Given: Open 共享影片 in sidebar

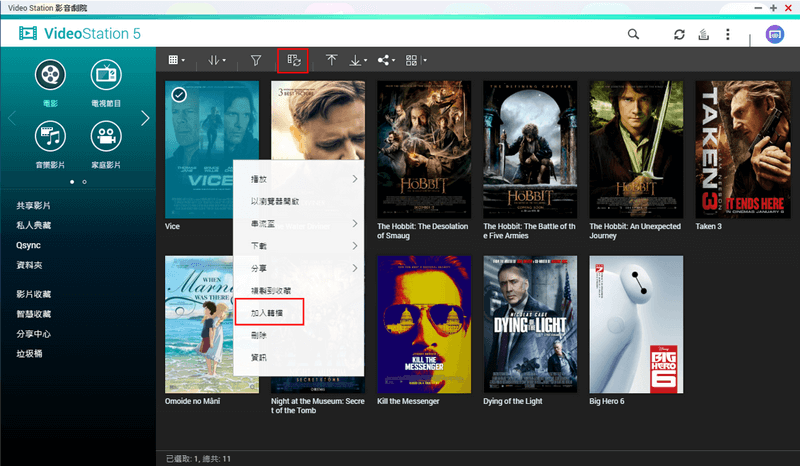Looking at the screenshot, I should coord(33,206).
